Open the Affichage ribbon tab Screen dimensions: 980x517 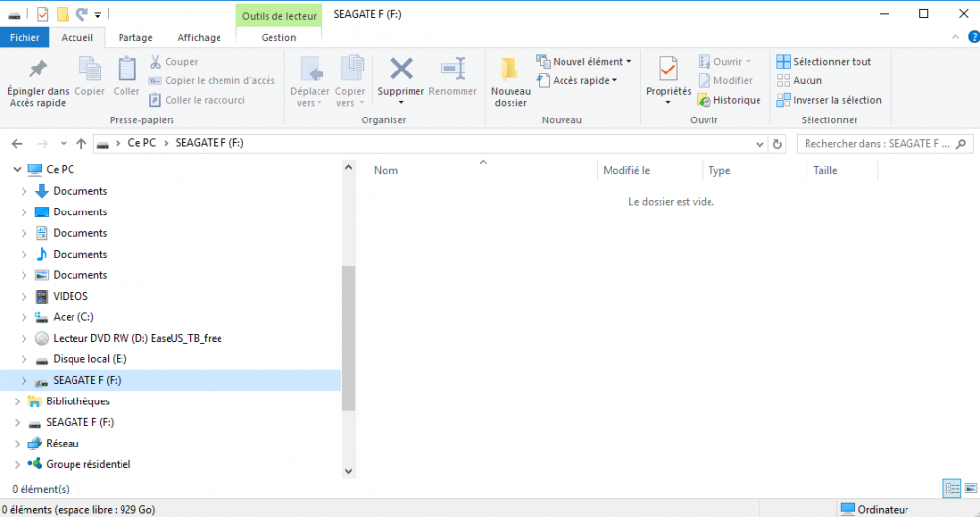[x=199, y=37]
